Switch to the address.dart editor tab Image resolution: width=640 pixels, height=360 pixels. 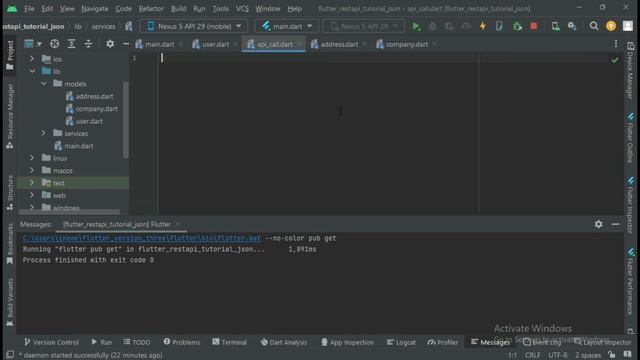coord(339,44)
